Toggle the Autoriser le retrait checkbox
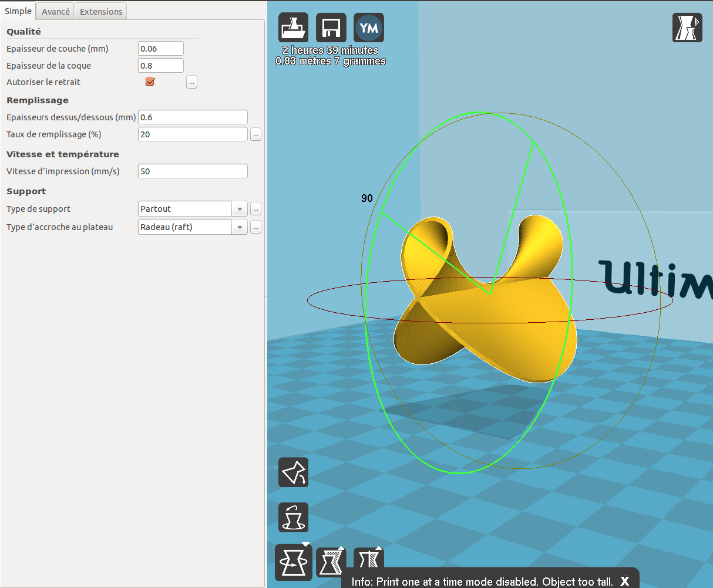The height and width of the screenshot is (588, 713). click(150, 82)
